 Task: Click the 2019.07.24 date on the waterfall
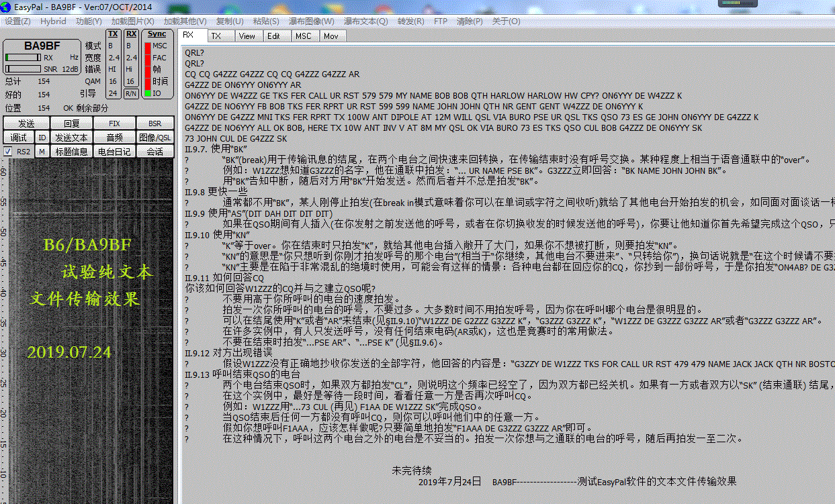[x=69, y=352]
